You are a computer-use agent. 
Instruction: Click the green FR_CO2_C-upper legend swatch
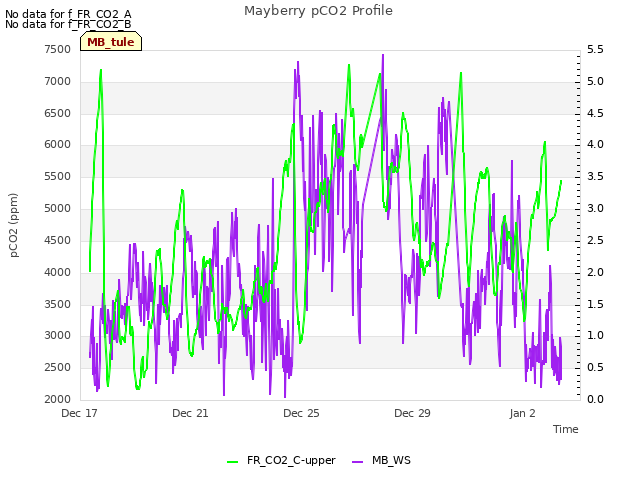click(232, 461)
